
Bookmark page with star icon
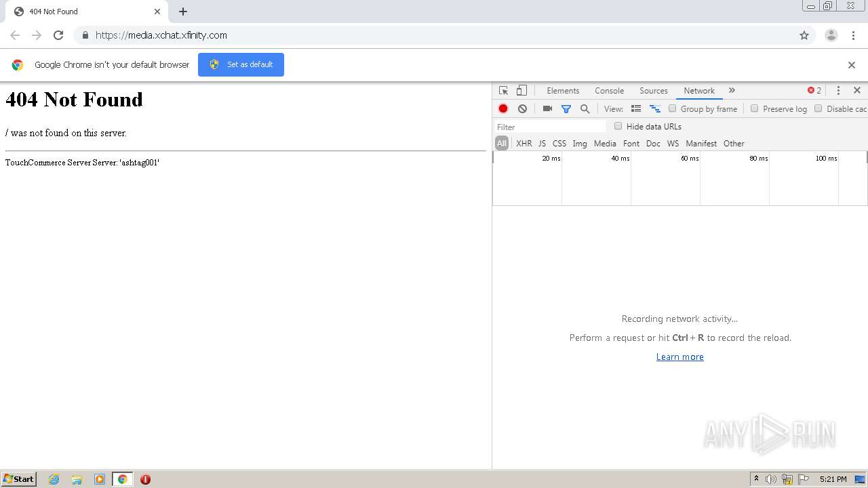point(804,35)
